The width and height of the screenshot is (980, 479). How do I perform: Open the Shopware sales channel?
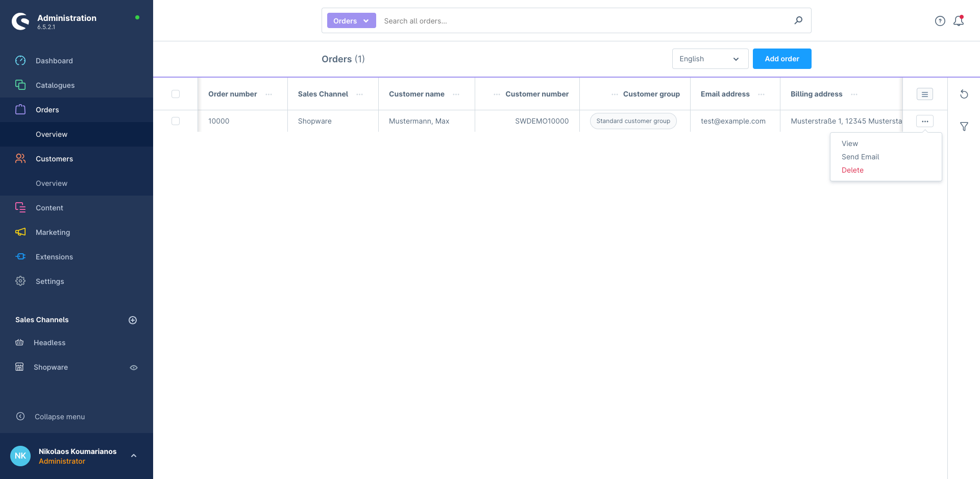pyautogui.click(x=51, y=367)
